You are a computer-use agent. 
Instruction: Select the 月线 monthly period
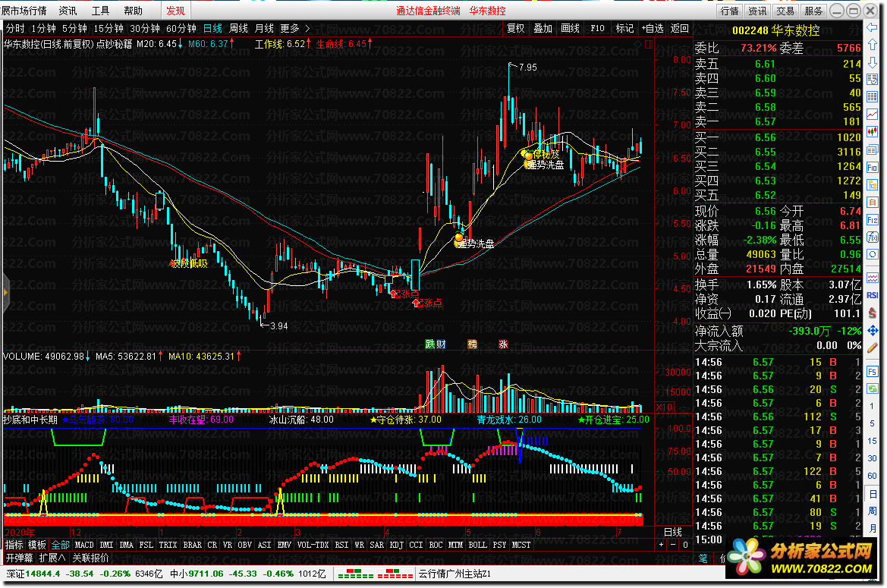tap(264, 28)
